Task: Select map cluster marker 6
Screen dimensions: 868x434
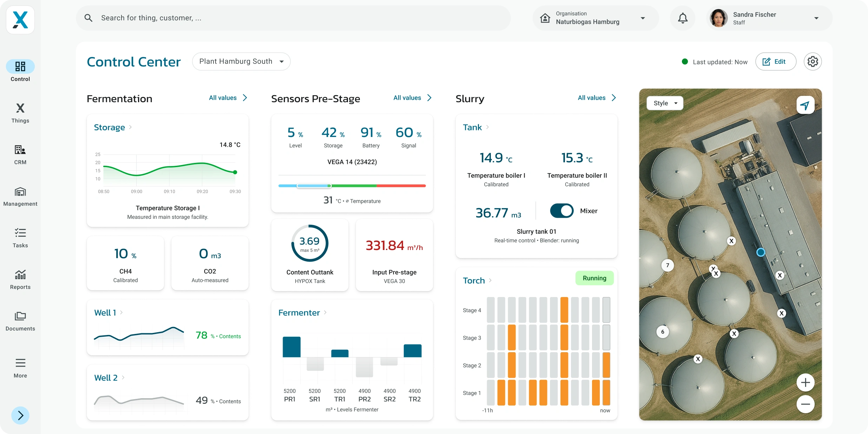Action: click(x=663, y=331)
